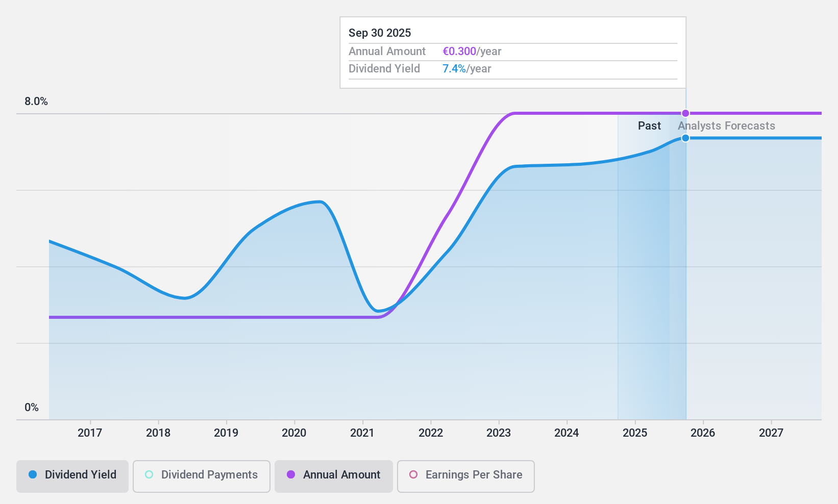The image size is (838, 504).
Task: Select the purple Annual Amount data point marker
Action: [685, 113]
